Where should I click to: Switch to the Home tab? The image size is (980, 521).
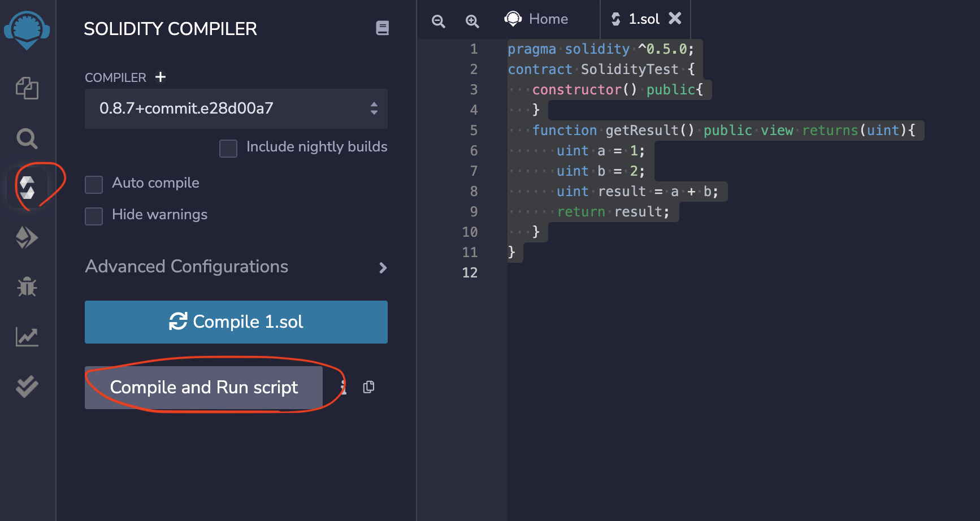click(x=536, y=19)
